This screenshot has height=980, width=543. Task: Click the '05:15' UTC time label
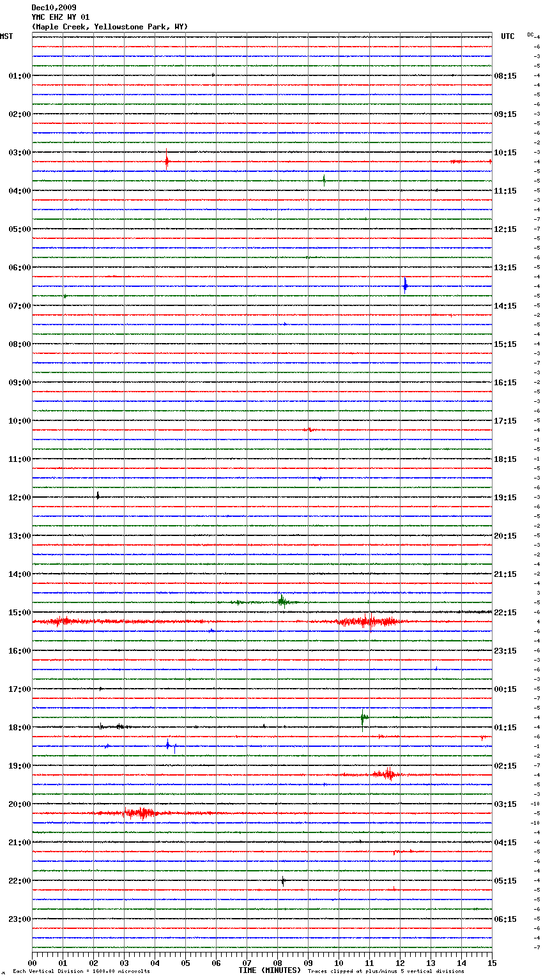click(505, 881)
